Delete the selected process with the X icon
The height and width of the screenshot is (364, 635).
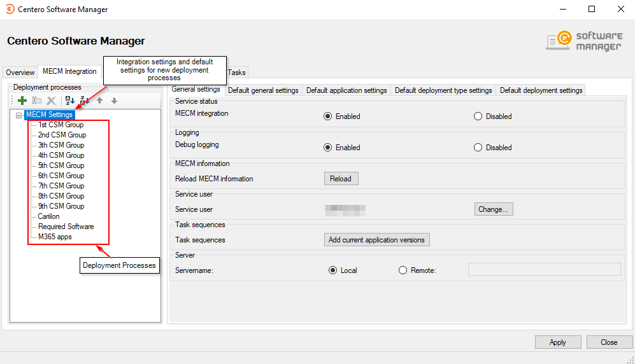(52, 101)
